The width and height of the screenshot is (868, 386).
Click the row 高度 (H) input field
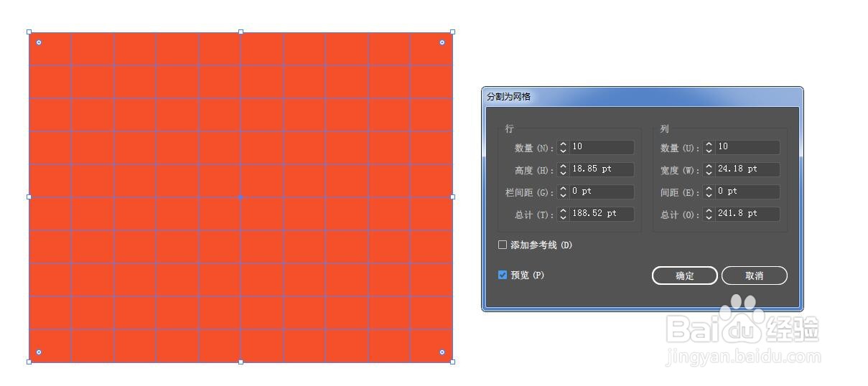pyautogui.click(x=602, y=169)
